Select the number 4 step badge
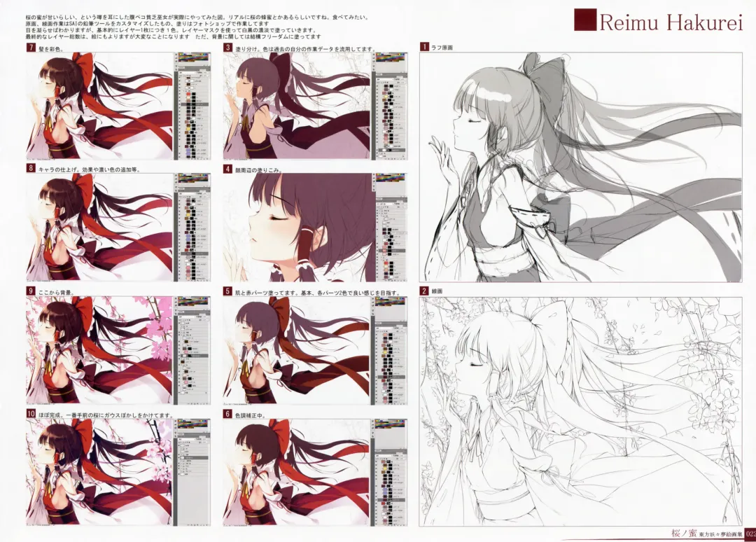The width and height of the screenshot is (756, 542). point(228,169)
